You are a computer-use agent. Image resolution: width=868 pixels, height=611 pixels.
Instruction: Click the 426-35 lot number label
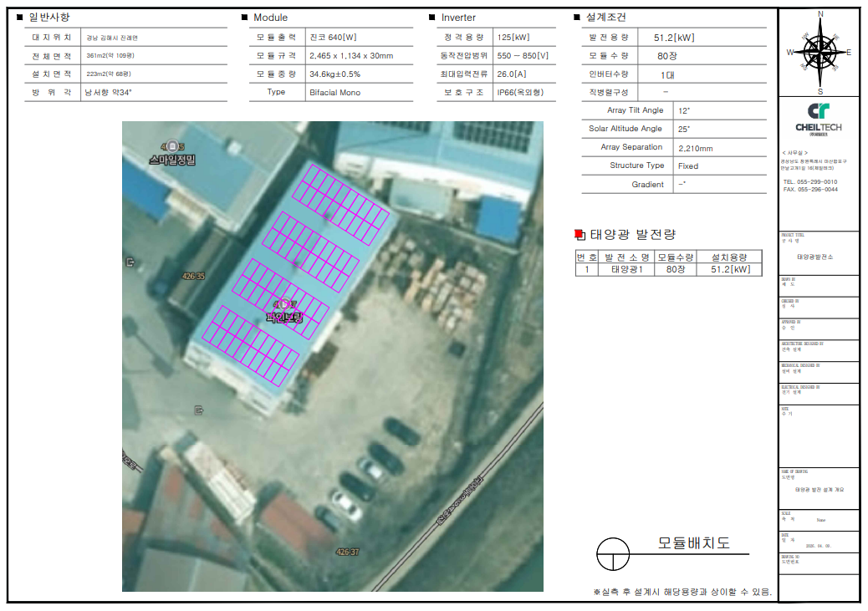tap(193, 275)
